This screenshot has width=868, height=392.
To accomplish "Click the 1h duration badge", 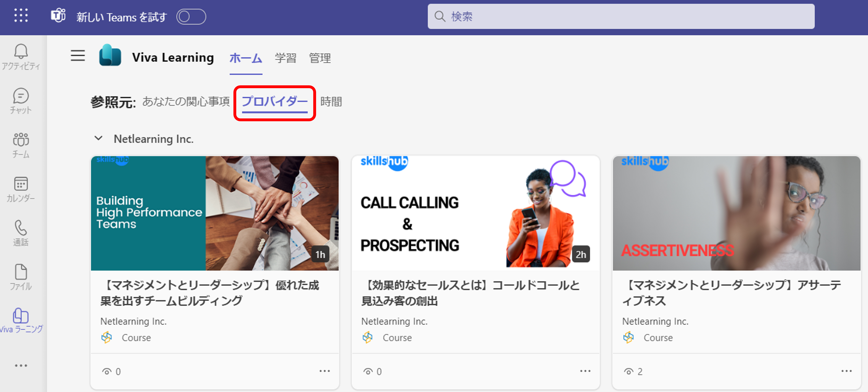I will tap(320, 254).
